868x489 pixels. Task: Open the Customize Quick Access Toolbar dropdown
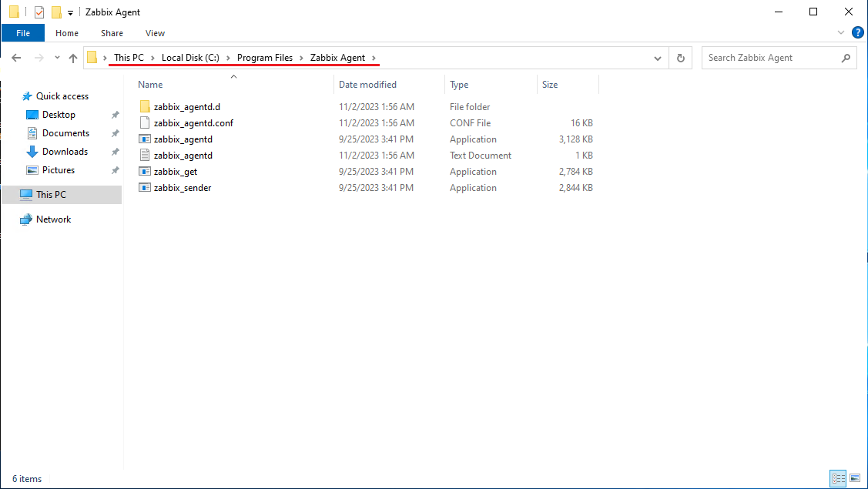click(x=70, y=12)
